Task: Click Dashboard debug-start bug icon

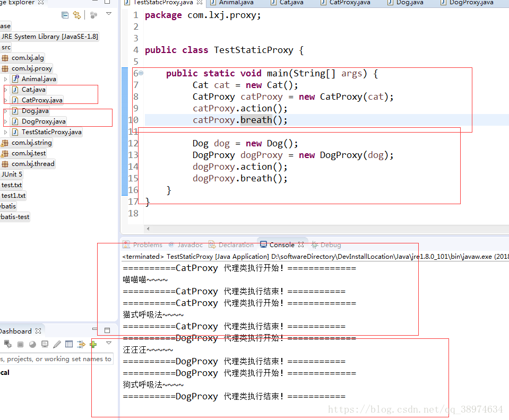Action: tap(8, 344)
